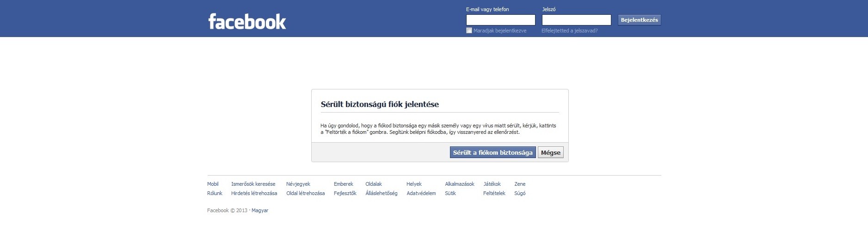Open the Névjegyek footer link
The image size is (868, 246).
coord(298,184)
